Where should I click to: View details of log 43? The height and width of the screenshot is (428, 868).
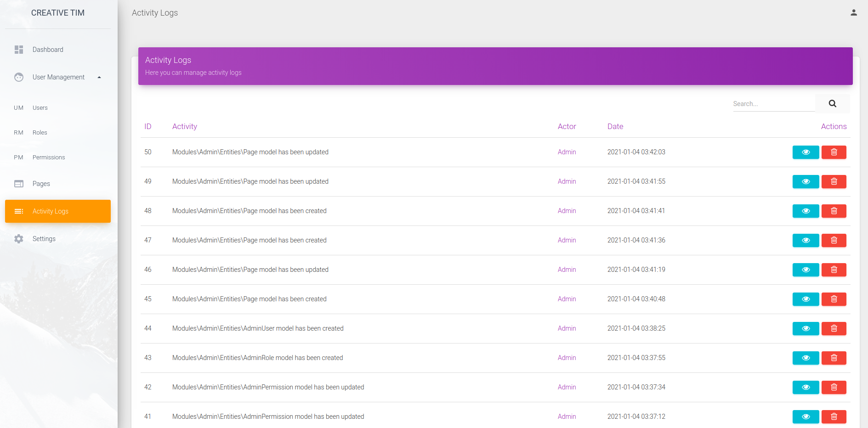click(806, 358)
